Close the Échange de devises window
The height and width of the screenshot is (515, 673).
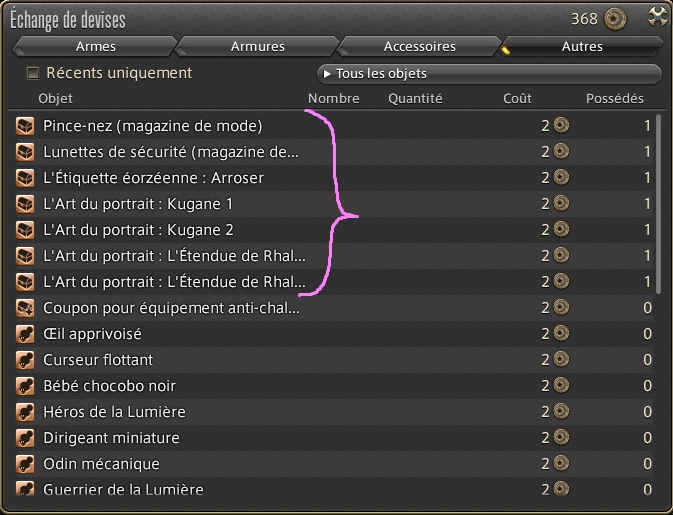pos(657,18)
